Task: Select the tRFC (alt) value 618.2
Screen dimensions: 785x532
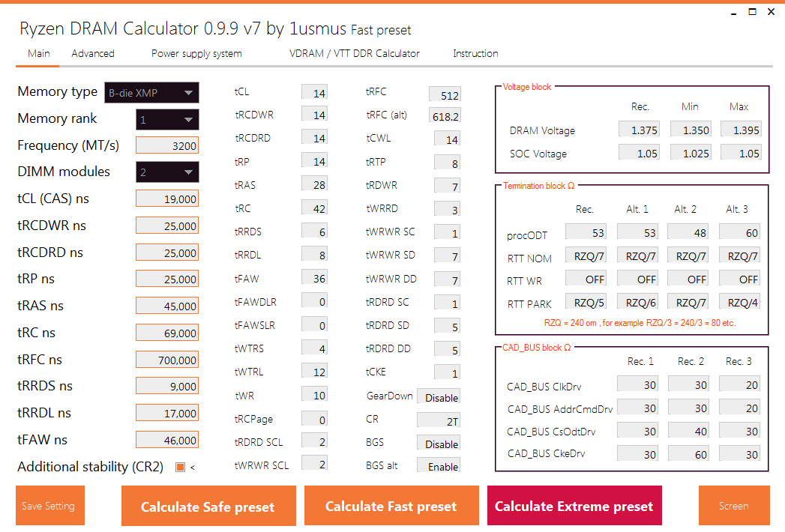Action: 445,115
